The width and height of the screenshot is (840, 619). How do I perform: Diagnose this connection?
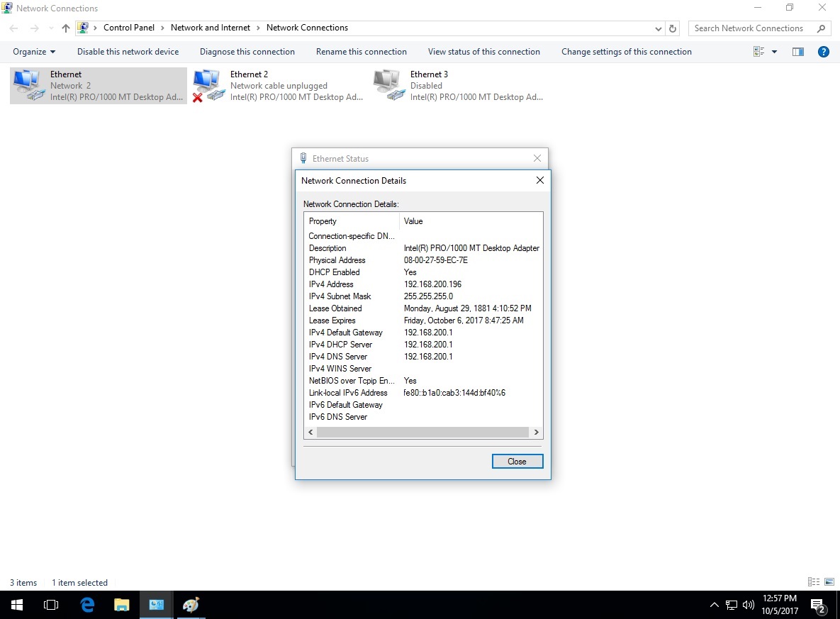pos(247,52)
